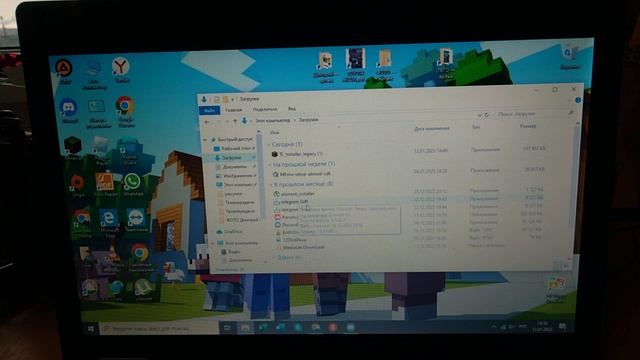Open Task View on the taskbar
The height and width of the screenshot is (360, 640).
(x=227, y=328)
